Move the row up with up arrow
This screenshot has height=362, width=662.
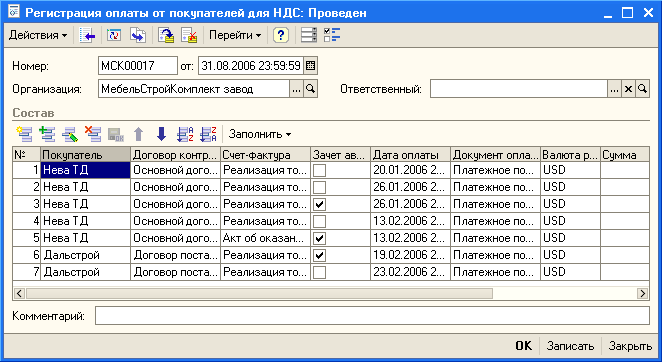click(x=138, y=134)
